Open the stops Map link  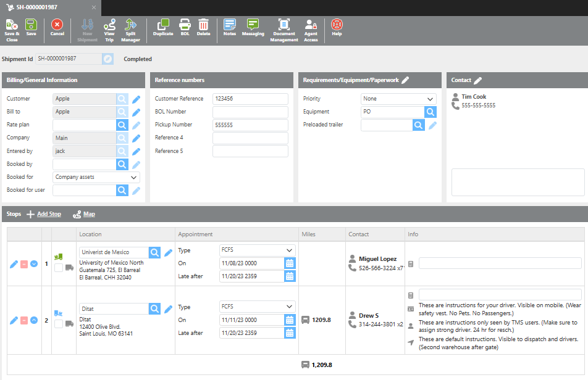click(89, 214)
